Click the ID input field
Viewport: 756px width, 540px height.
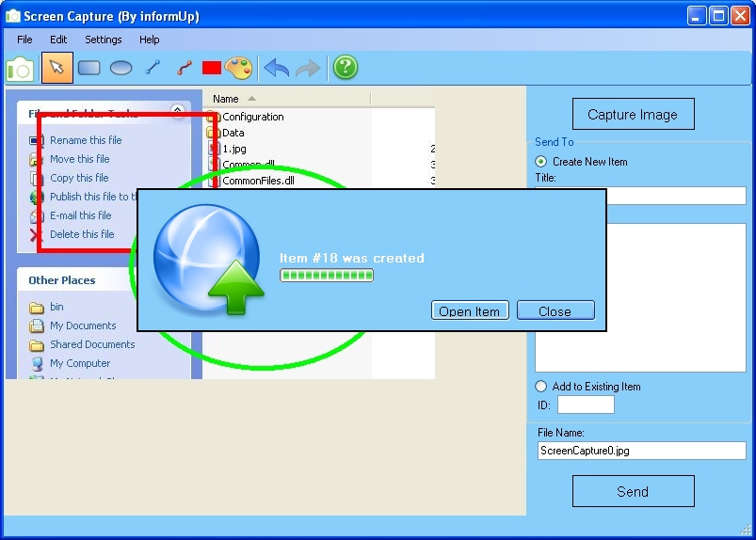pyautogui.click(x=586, y=405)
